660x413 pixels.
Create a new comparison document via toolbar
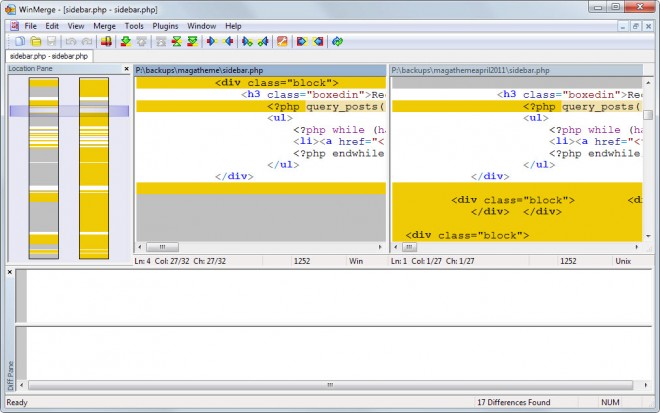19,41
